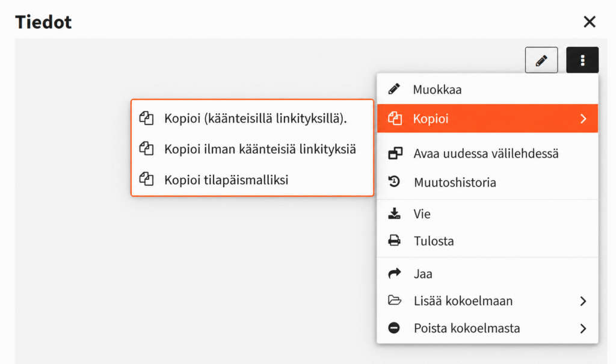Click the pencil edit button in toolbar
The width and height of the screenshot is (616, 364).
(541, 60)
